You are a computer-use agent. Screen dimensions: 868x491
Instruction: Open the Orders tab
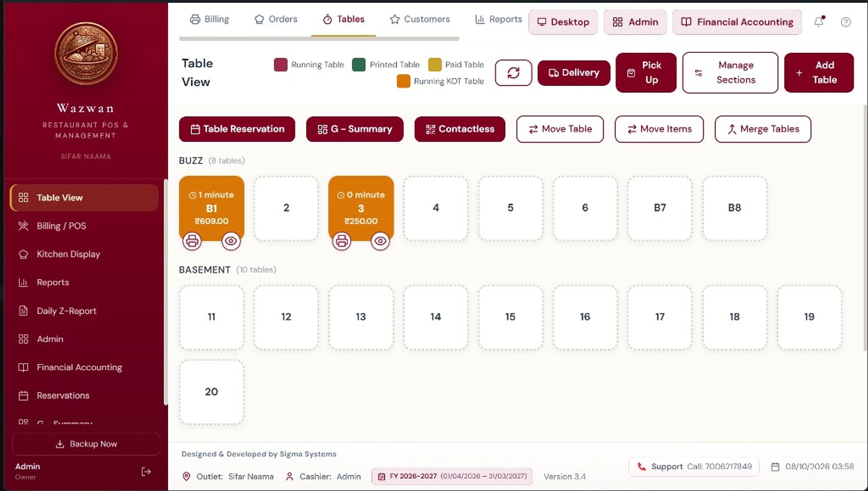click(276, 19)
